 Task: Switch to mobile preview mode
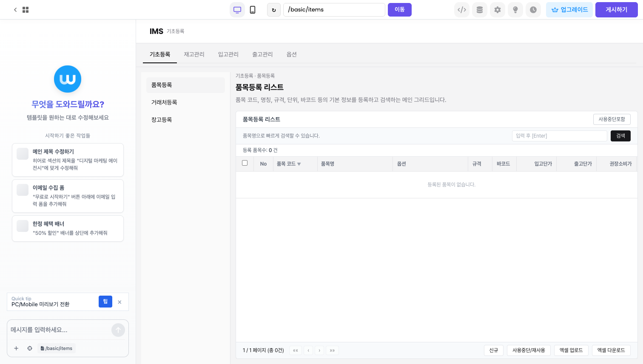coord(253,9)
